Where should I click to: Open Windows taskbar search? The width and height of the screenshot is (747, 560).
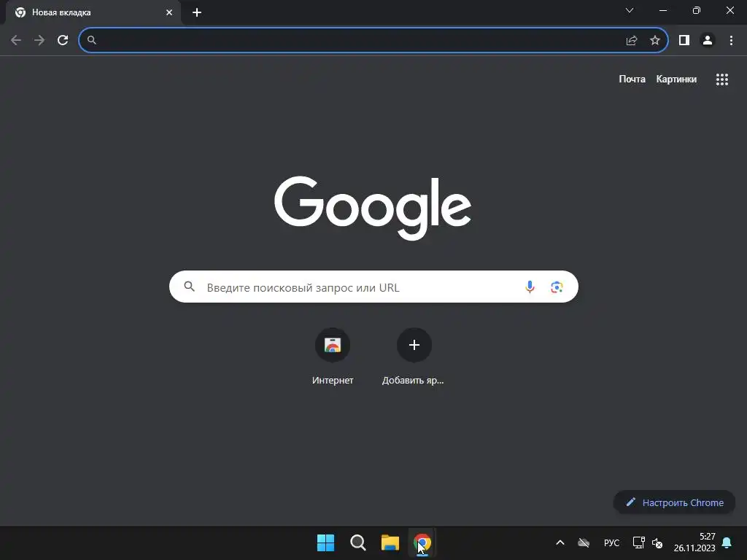[x=357, y=542]
